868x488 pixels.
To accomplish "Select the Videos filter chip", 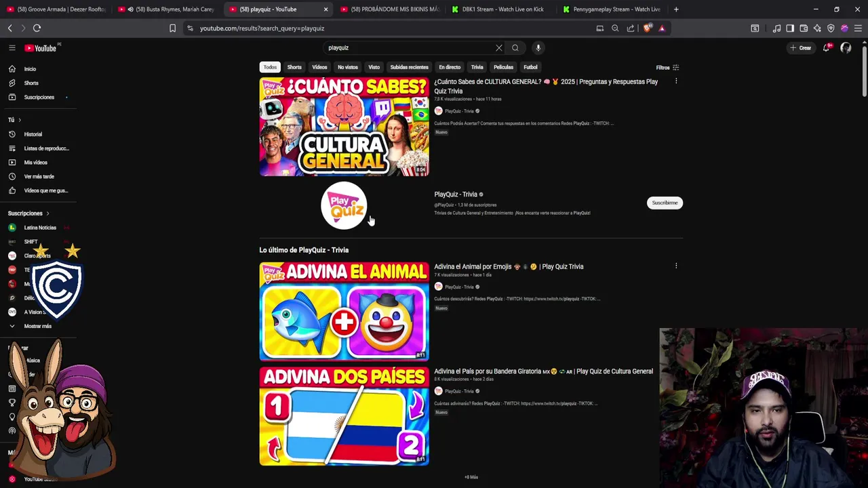I will (319, 67).
